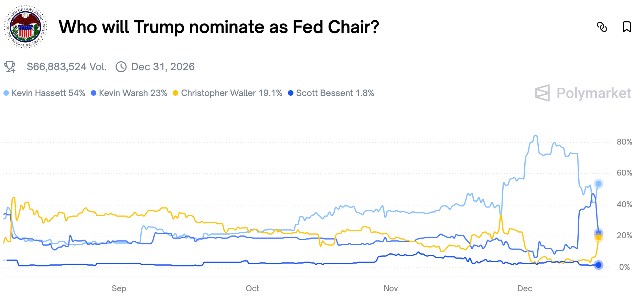Bookmark this Fed Chair market
Screen dimensions: 644x296
coord(626,27)
